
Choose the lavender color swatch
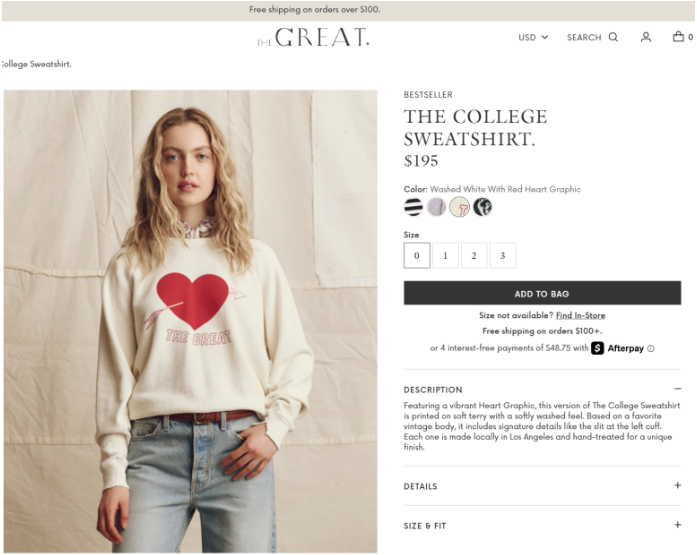click(437, 207)
